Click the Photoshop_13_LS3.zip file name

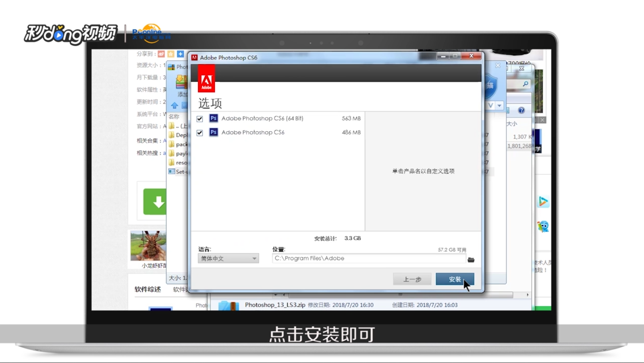pyautogui.click(x=275, y=305)
